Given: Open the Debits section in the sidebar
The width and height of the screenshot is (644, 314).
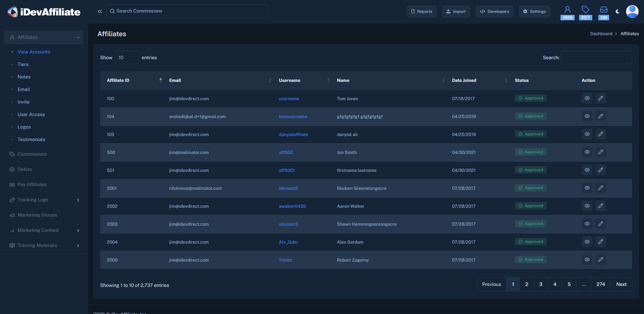Looking at the screenshot, I should pos(10,169).
